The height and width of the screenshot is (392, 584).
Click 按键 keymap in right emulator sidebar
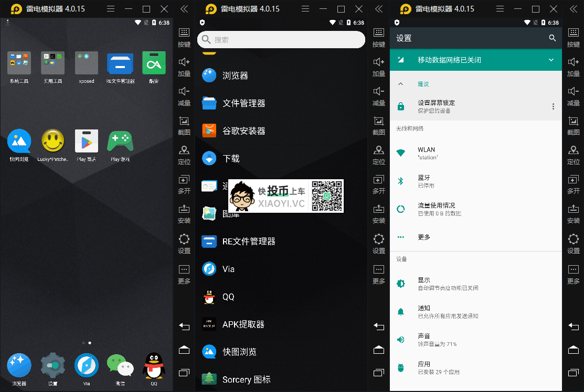click(574, 38)
